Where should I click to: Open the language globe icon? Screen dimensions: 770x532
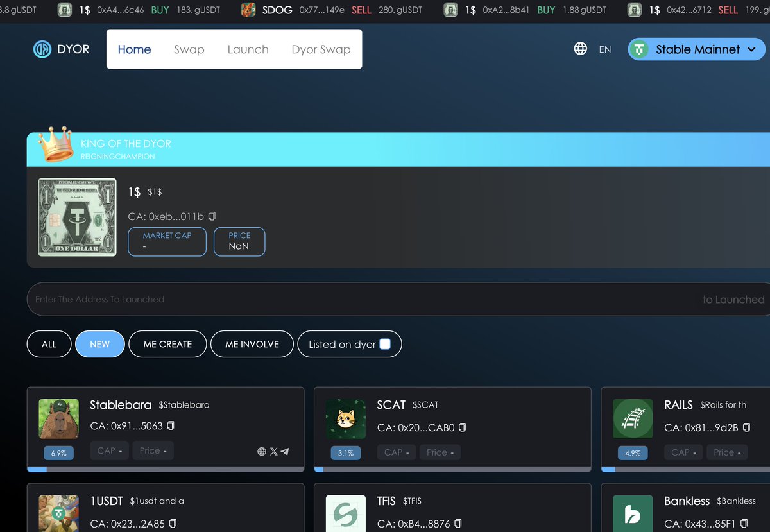(x=580, y=49)
